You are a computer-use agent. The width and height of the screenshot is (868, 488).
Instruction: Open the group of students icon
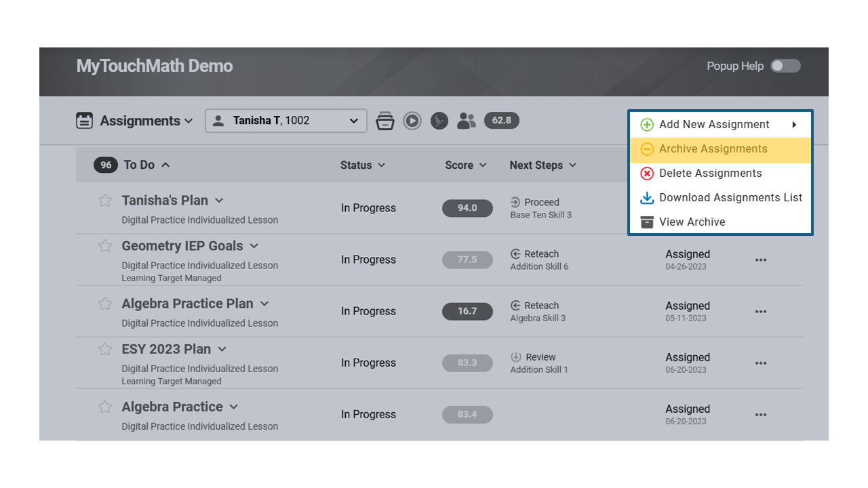pyautogui.click(x=467, y=121)
